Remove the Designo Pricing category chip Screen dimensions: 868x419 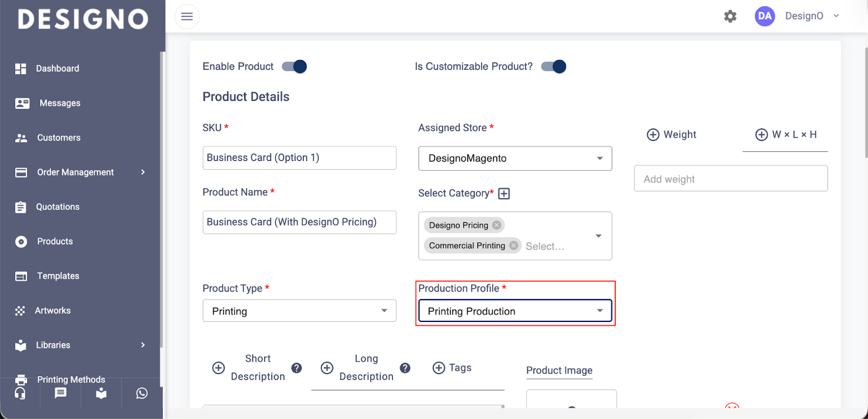(496, 225)
